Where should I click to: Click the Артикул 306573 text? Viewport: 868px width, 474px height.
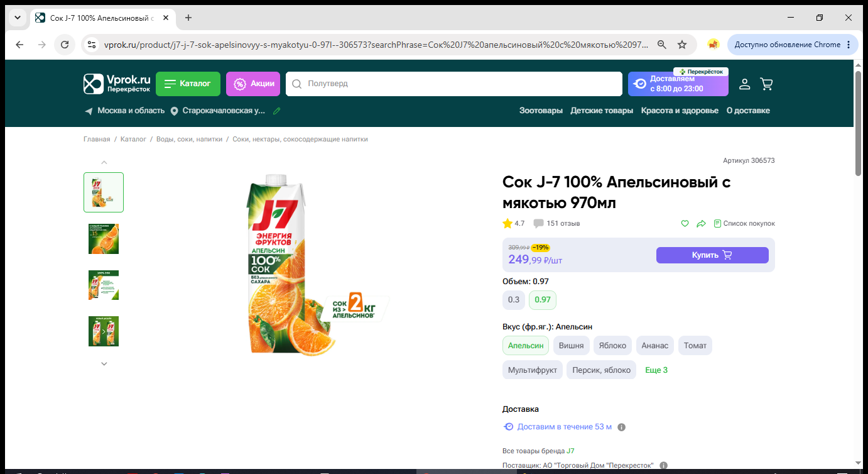tap(749, 161)
